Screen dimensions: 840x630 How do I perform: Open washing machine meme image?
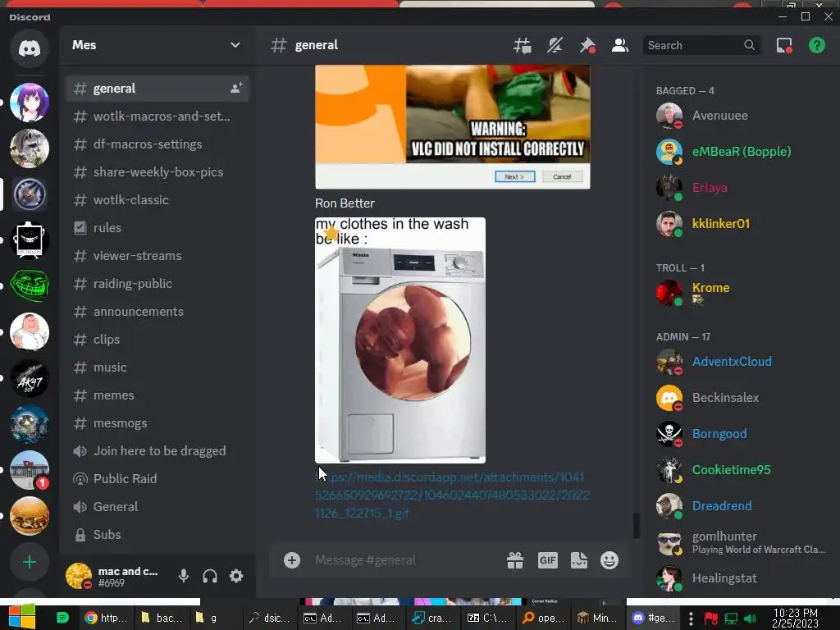400,340
